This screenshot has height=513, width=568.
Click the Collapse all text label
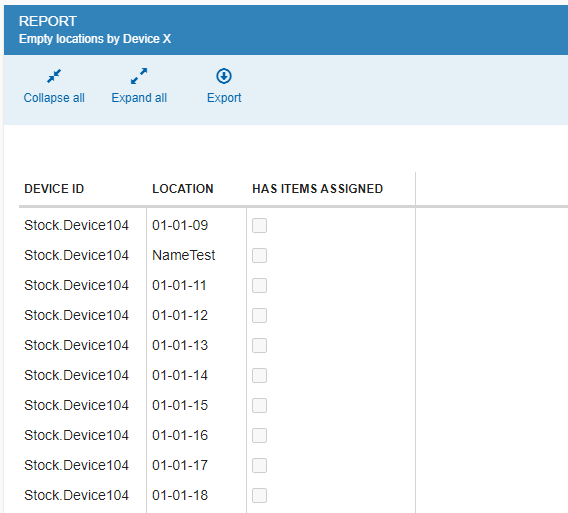54,98
